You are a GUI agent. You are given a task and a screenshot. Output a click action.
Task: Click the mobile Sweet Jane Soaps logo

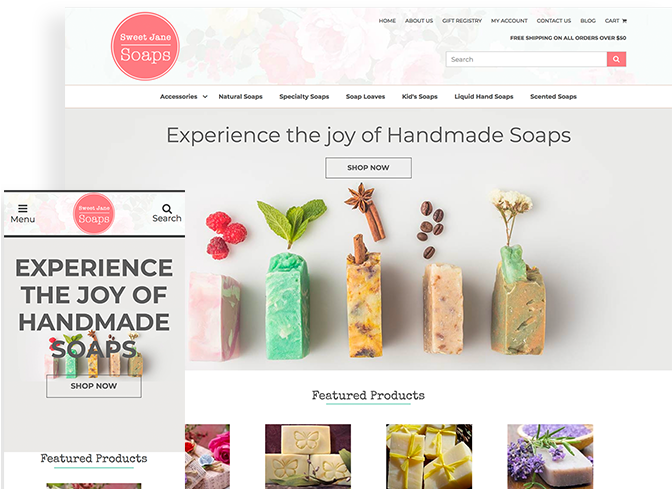(94, 213)
